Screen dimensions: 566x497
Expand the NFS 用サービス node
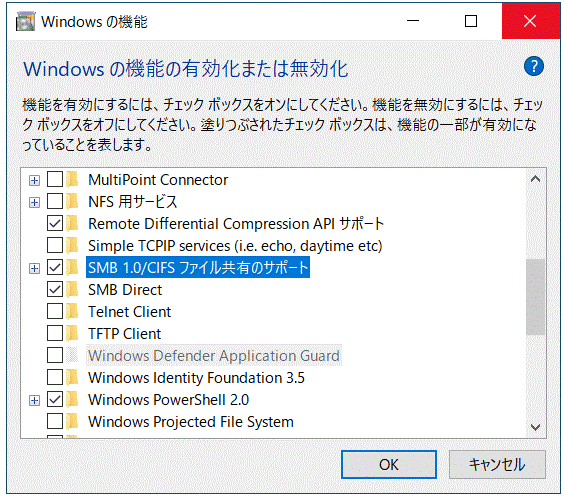tap(34, 202)
